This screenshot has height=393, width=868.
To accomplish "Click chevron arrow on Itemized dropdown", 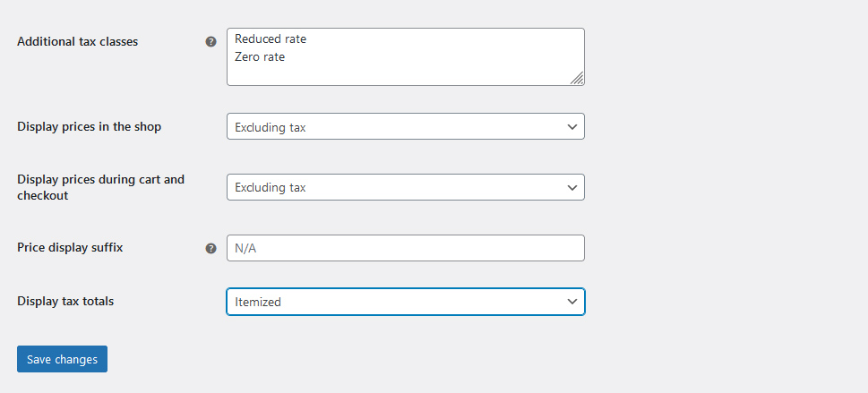I will pyautogui.click(x=572, y=302).
